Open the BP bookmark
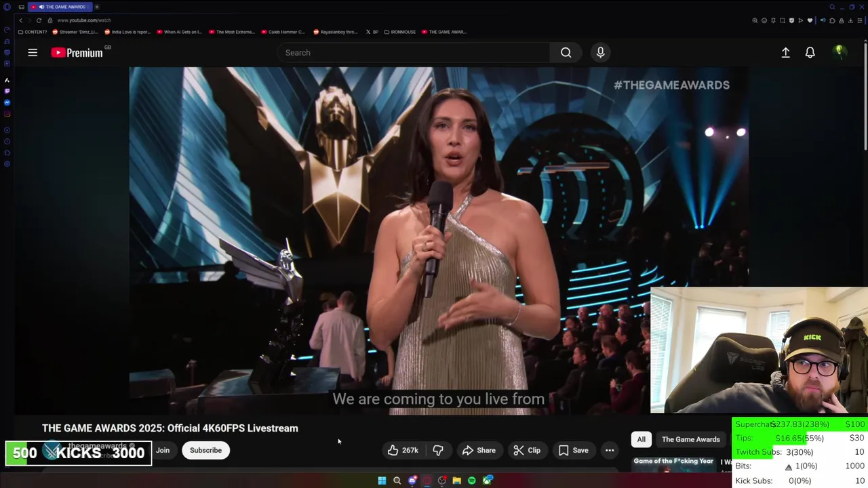The height and width of the screenshot is (488, 868). click(x=372, y=32)
